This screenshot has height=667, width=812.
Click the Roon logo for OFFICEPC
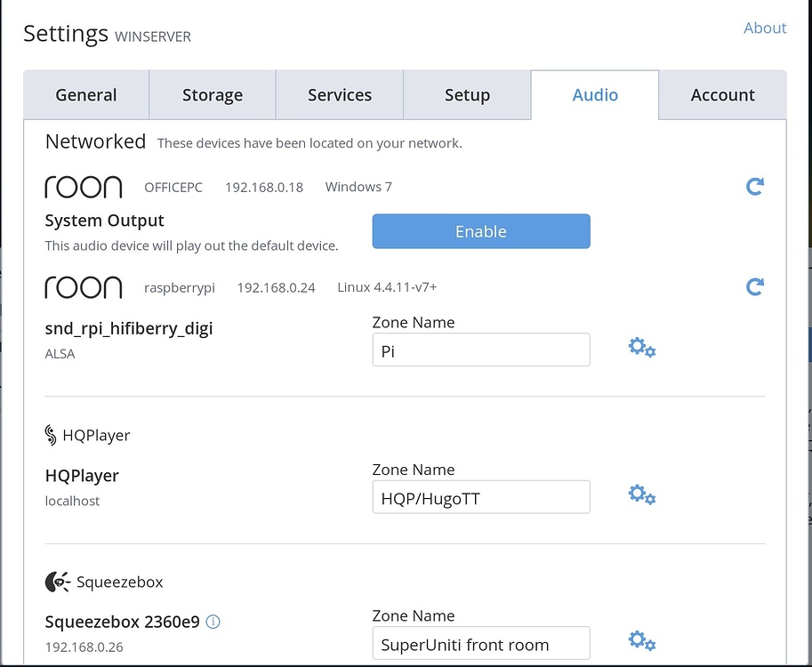tap(84, 187)
